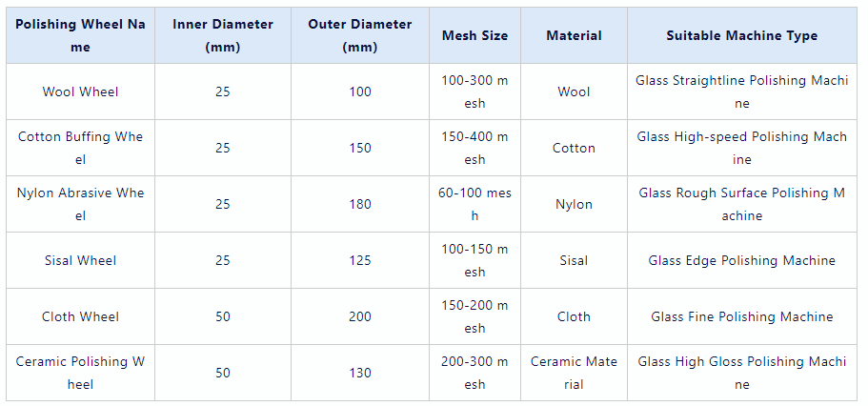Image resolution: width=868 pixels, height=406 pixels.
Task: Select the 60-100 mesh cell
Action: click(x=474, y=205)
